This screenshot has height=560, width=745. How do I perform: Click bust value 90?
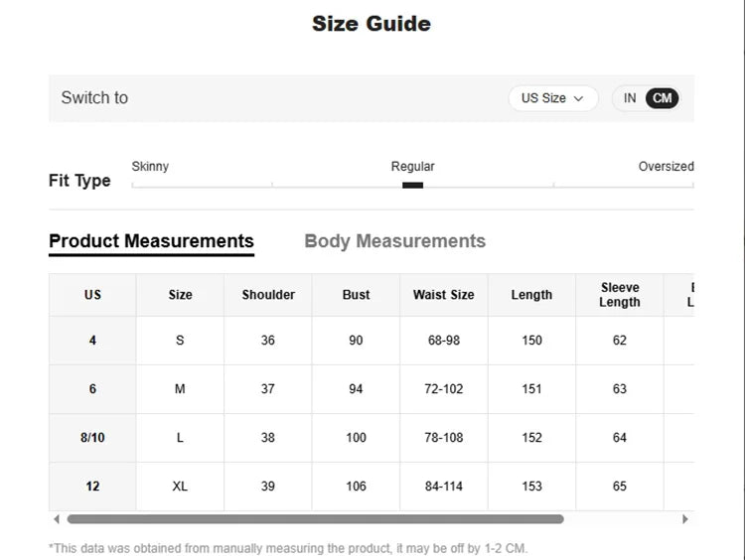(356, 341)
